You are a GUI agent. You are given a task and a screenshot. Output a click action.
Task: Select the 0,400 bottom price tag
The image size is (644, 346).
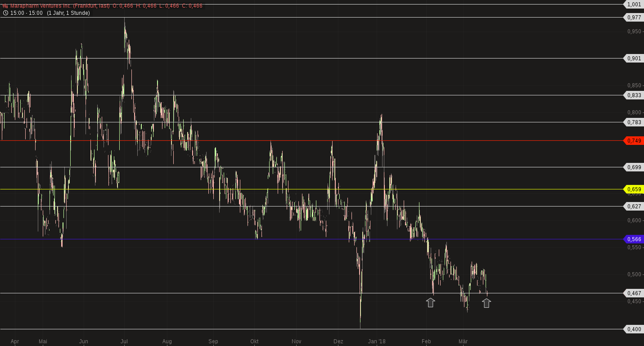(634, 329)
